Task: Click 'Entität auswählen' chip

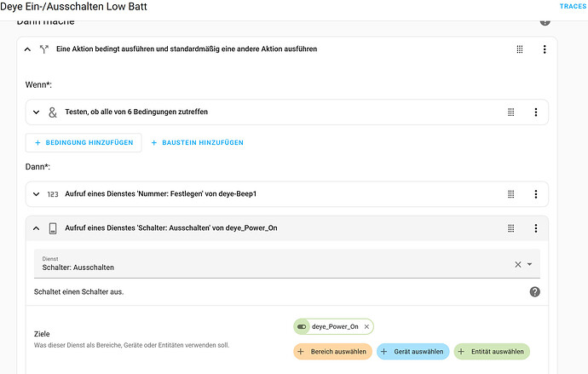Action: coord(492,352)
